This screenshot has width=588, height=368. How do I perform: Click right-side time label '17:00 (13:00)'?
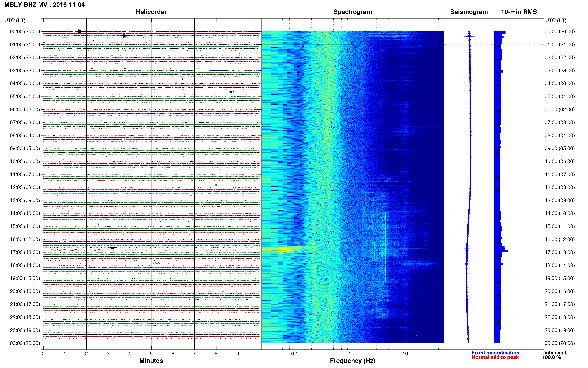[560, 252]
